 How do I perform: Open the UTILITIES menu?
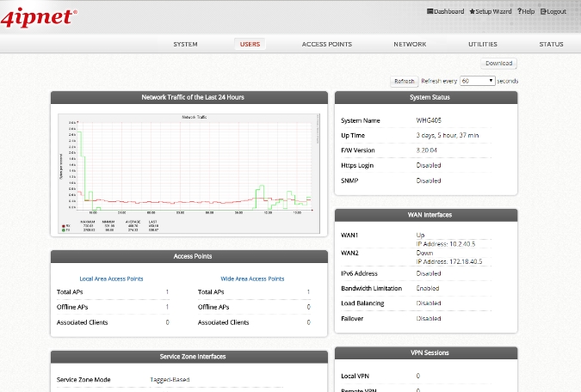click(x=482, y=44)
